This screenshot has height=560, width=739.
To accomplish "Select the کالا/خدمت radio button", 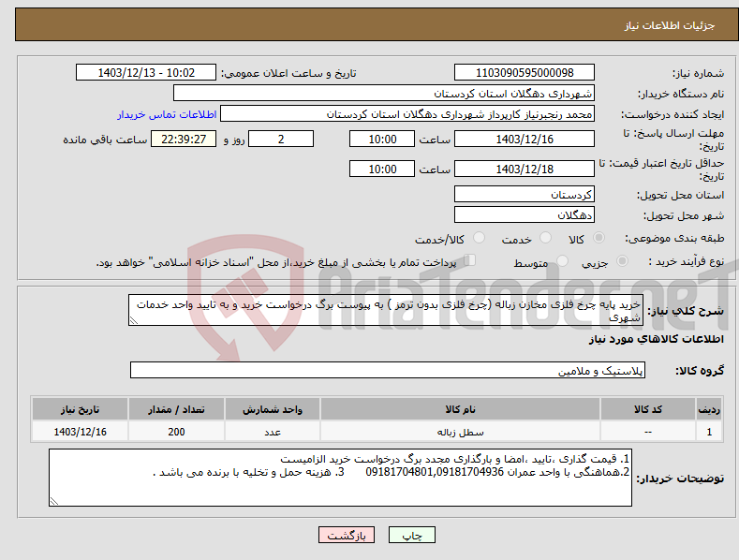I will [x=479, y=238].
